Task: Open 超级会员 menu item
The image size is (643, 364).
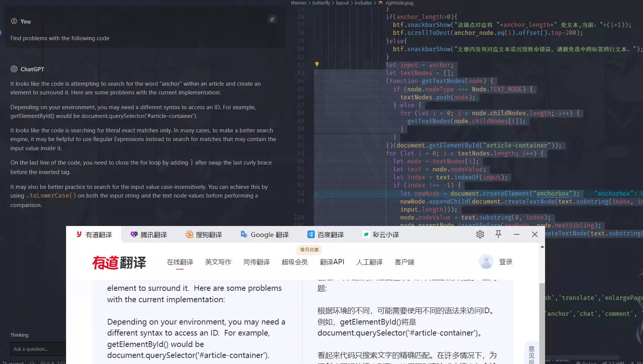Action: (x=295, y=262)
